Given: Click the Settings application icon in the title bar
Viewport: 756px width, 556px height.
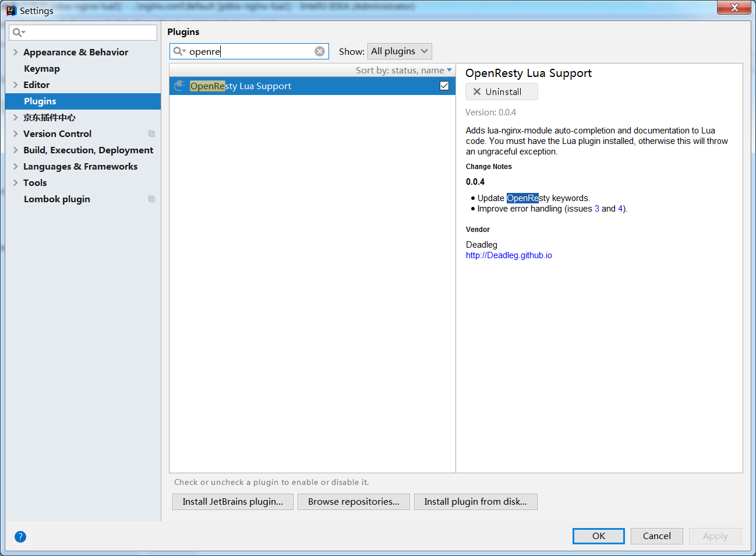Looking at the screenshot, I should (10, 10).
